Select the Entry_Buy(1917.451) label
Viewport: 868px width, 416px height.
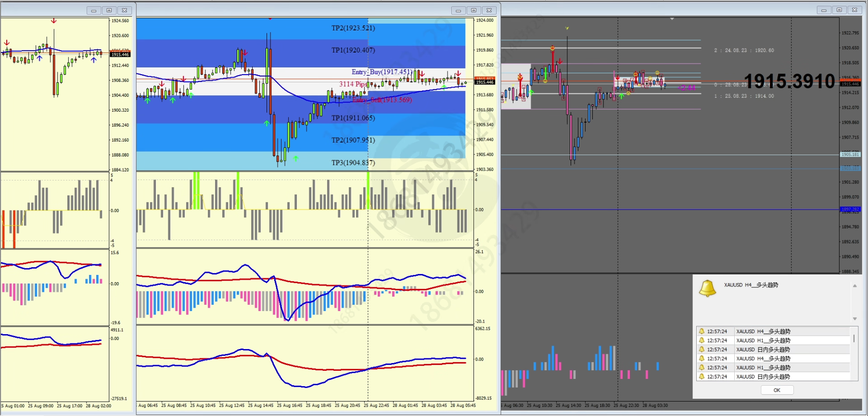point(382,72)
